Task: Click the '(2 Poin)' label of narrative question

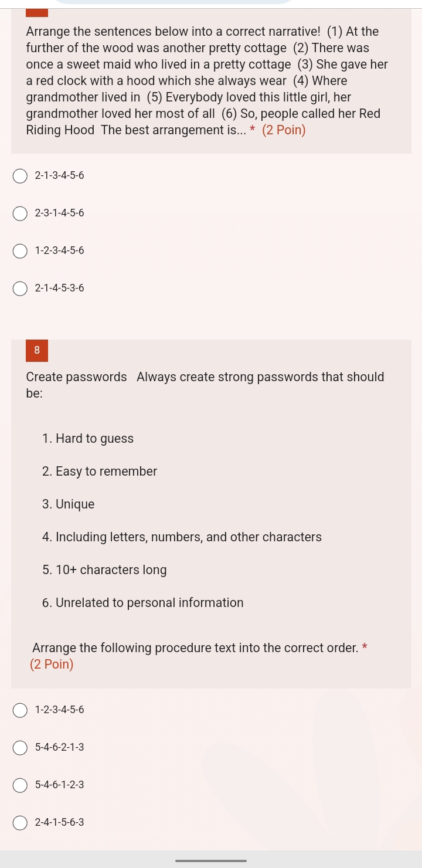Action: [284, 130]
